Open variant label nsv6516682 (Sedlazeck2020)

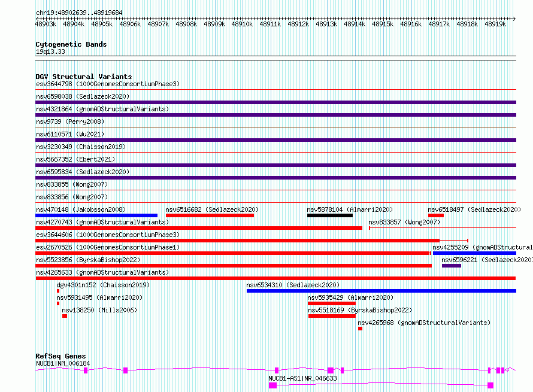tap(212, 209)
